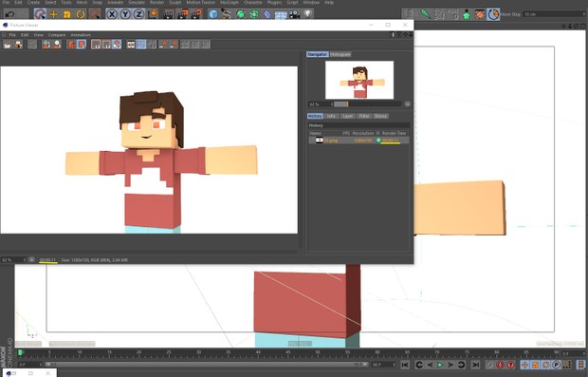Add a Camera object
Screen dimensions: 588x377
point(294,14)
